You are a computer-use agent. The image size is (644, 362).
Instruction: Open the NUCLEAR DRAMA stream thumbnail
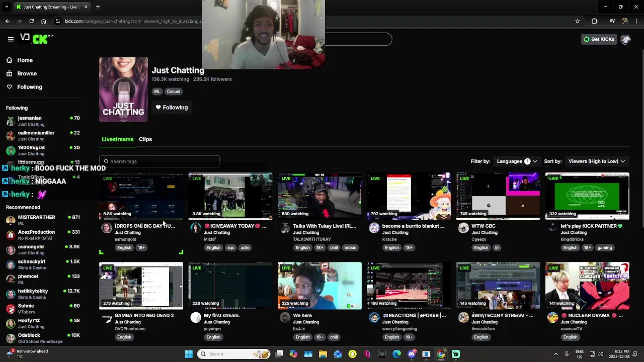pos(587,286)
